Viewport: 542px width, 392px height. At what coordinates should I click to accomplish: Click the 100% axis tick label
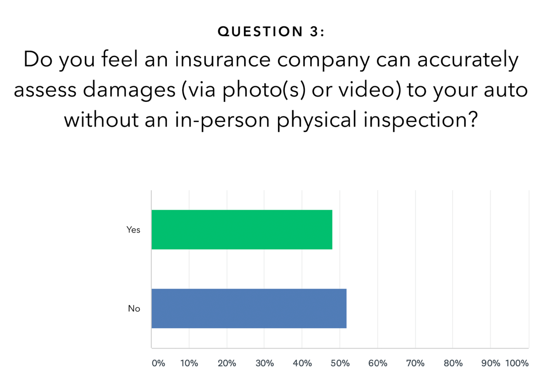click(x=517, y=363)
